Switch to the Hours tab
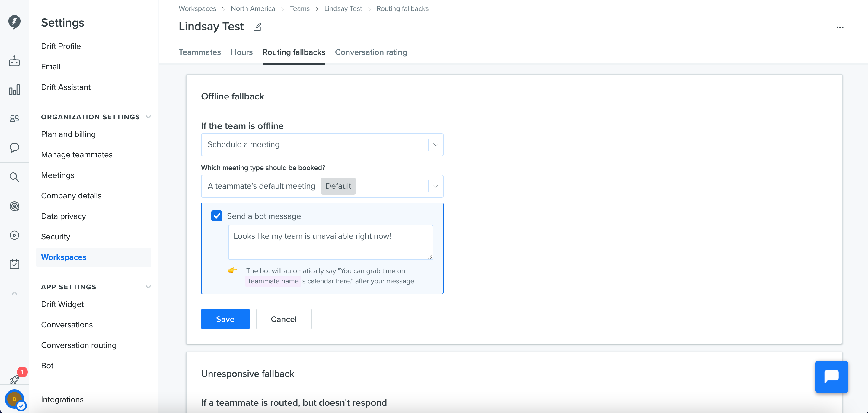Viewport: 868px width, 413px height. (x=242, y=52)
